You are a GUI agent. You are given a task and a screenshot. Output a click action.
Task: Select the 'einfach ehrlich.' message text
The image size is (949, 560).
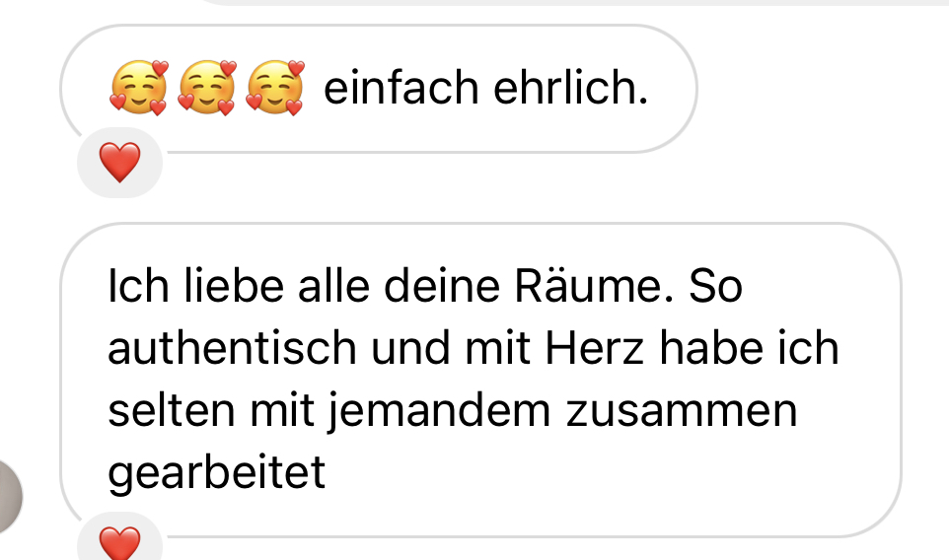coord(486,89)
